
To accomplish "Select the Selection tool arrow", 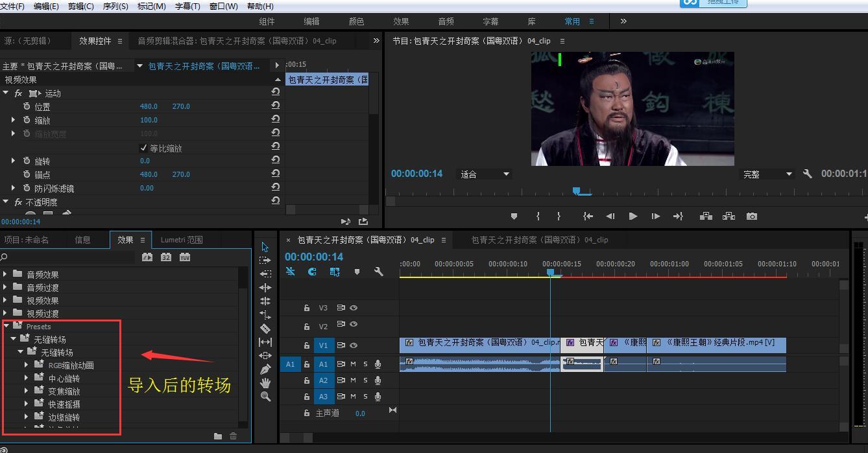I will coord(265,247).
